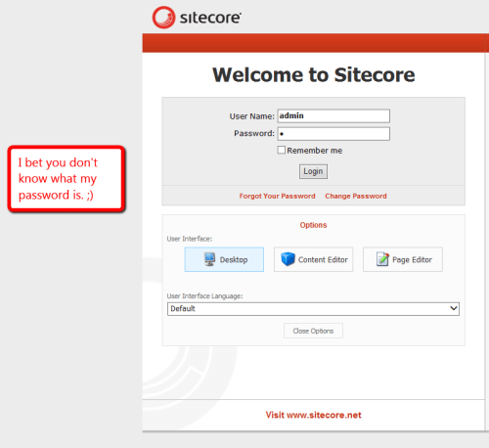Collapse panel with Close Options button
489x448 pixels.
click(x=313, y=331)
